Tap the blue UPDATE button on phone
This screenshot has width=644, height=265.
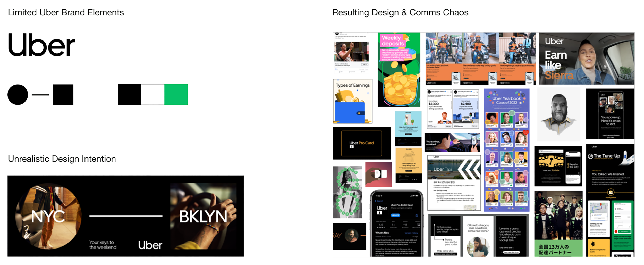click(x=395, y=215)
